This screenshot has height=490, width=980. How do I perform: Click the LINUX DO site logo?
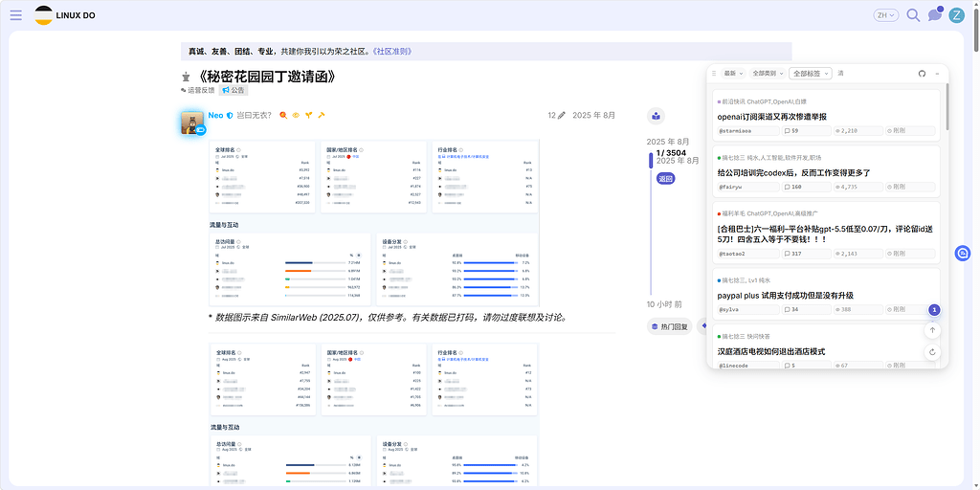(65, 15)
